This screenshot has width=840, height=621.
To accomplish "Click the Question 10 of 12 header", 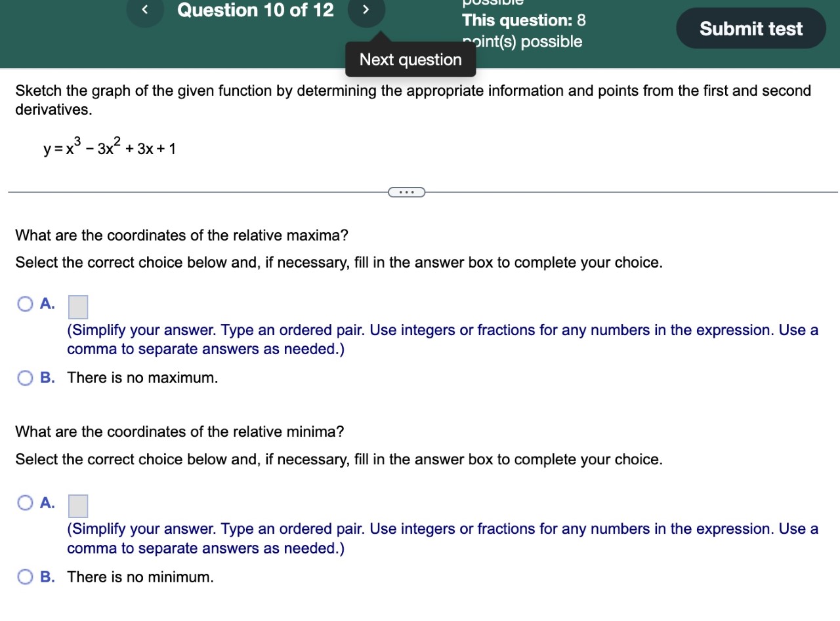I will (x=255, y=10).
